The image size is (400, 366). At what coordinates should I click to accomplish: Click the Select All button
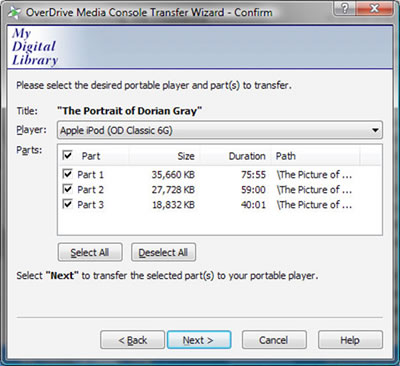click(90, 252)
